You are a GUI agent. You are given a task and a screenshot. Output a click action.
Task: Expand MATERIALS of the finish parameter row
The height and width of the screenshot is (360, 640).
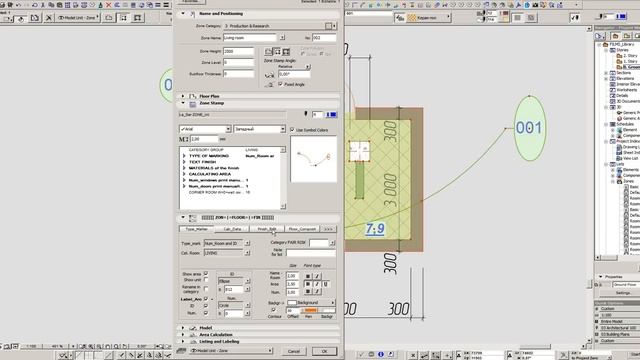point(184,168)
